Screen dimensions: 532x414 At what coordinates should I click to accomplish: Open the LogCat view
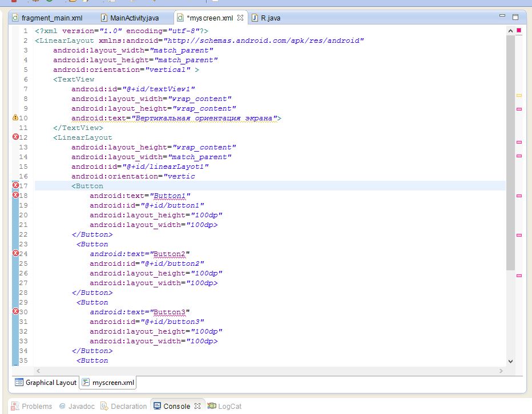tap(224, 406)
